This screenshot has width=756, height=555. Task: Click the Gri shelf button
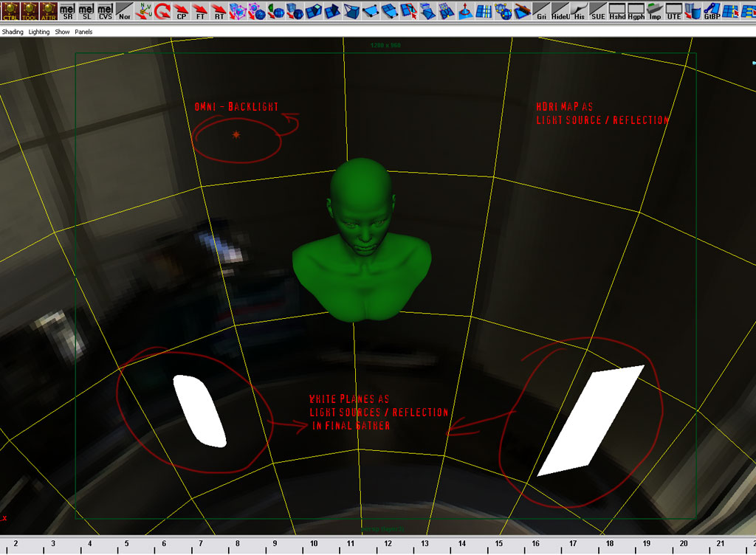point(541,10)
